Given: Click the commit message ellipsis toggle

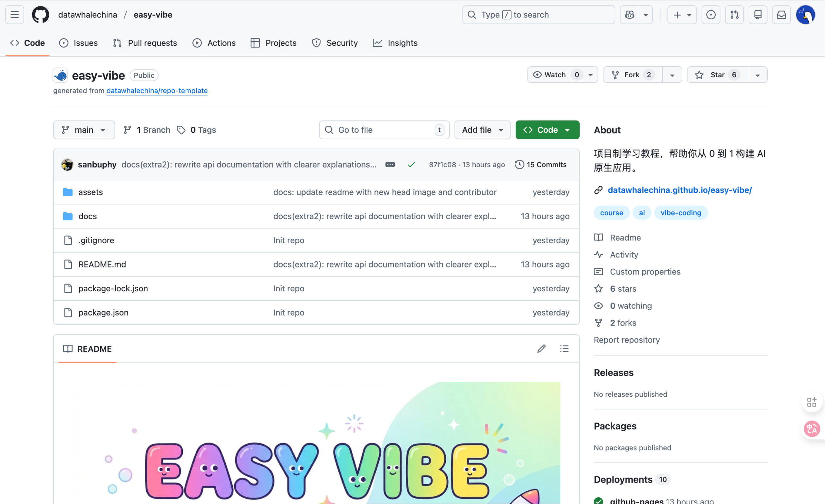Looking at the screenshot, I should click(x=390, y=164).
